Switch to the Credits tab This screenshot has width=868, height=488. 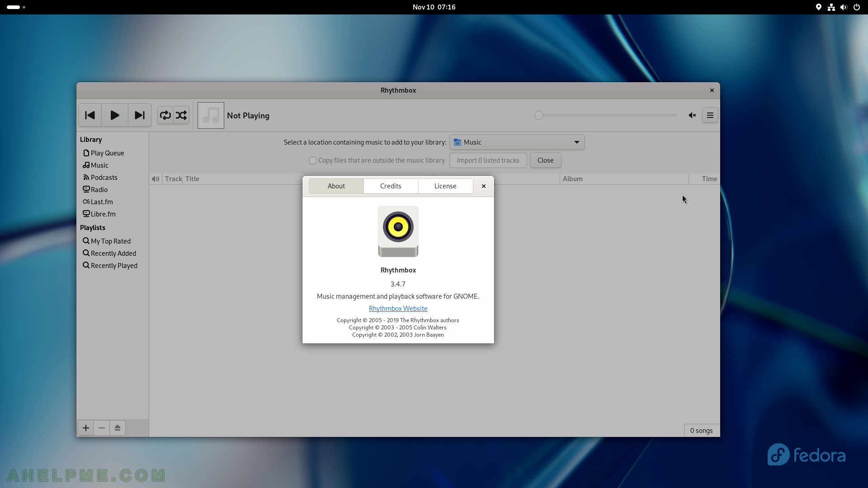click(x=391, y=186)
